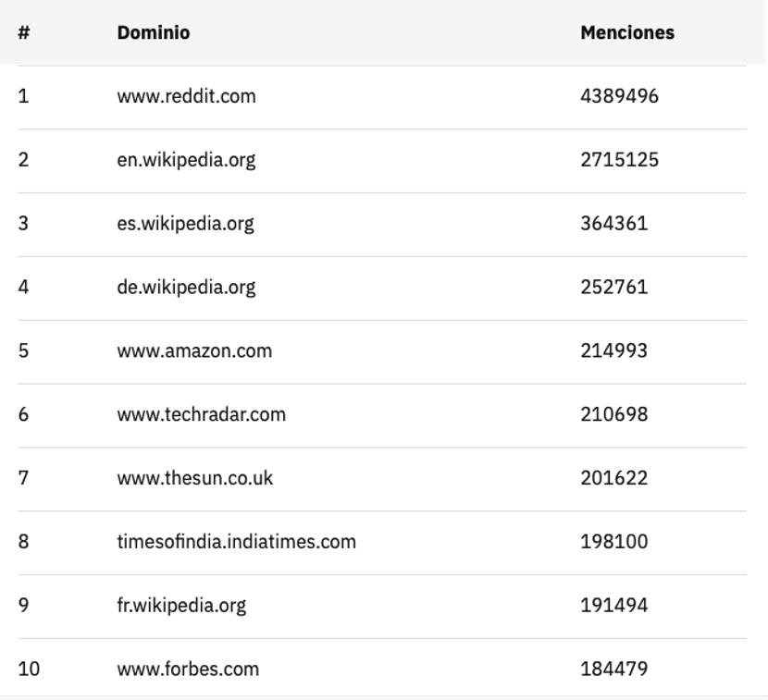The width and height of the screenshot is (768, 700).
Task: Click the www.techradar.com domain
Action: [x=201, y=415]
